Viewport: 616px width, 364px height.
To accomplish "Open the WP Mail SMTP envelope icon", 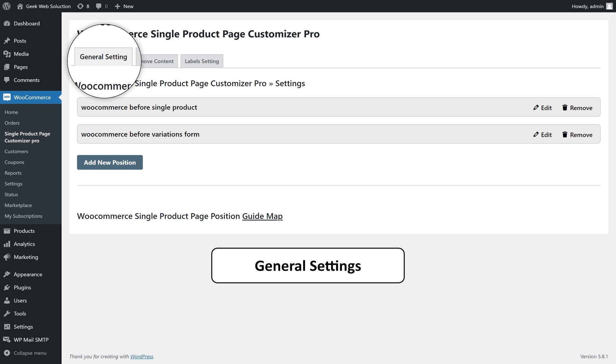I will point(7,340).
